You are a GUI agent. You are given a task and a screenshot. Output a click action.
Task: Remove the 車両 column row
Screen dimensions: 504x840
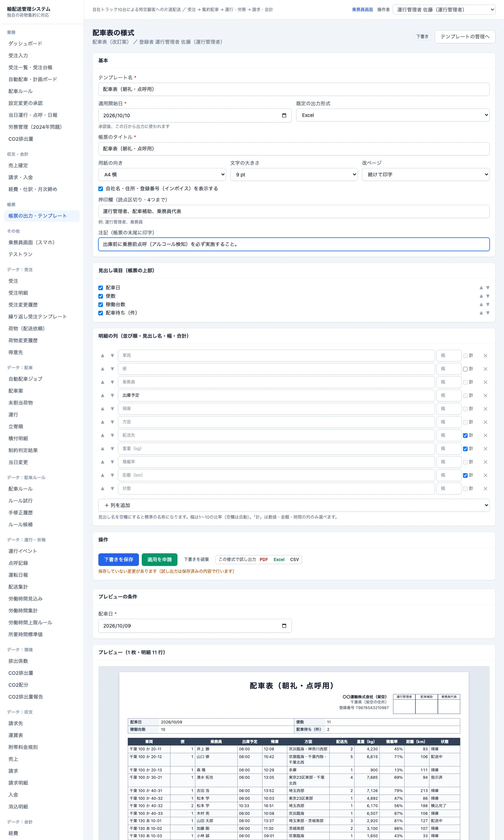click(x=485, y=356)
